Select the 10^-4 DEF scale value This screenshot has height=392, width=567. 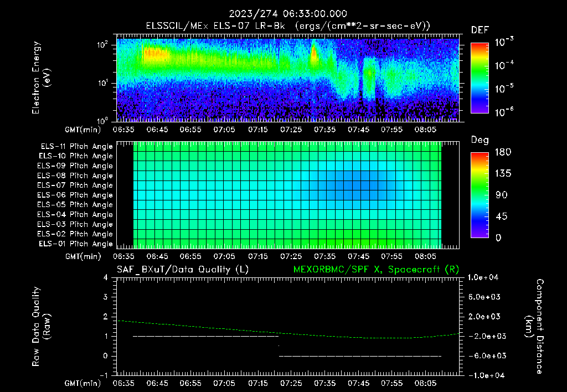[x=504, y=65]
